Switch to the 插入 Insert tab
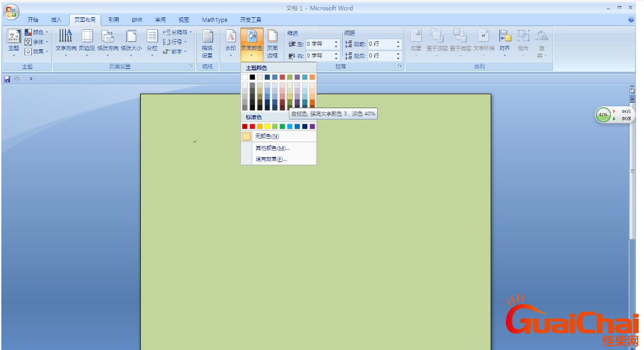Screen dimensions: 644x350 point(56,20)
